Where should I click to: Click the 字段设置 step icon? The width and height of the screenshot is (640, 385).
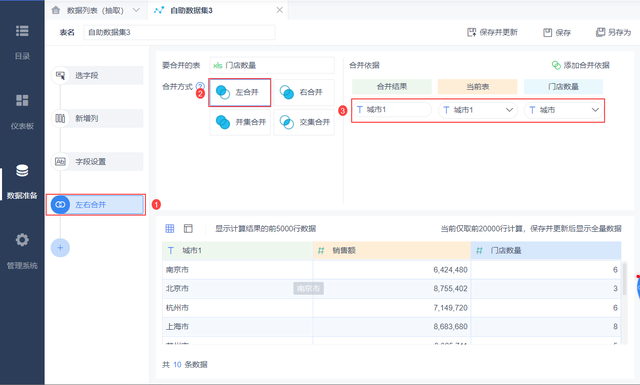pyautogui.click(x=60, y=162)
